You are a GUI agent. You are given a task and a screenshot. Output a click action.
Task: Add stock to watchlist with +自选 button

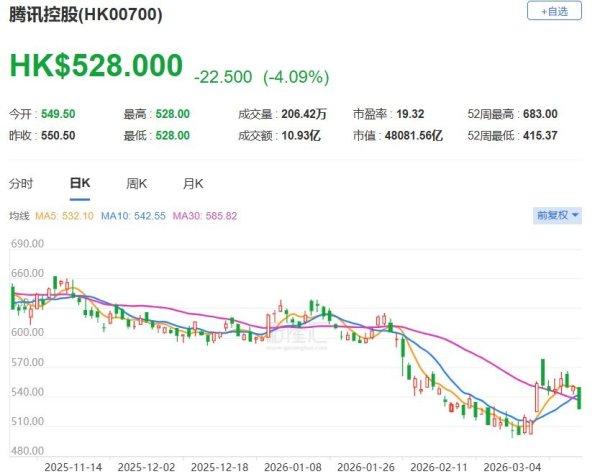click(x=554, y=11)
